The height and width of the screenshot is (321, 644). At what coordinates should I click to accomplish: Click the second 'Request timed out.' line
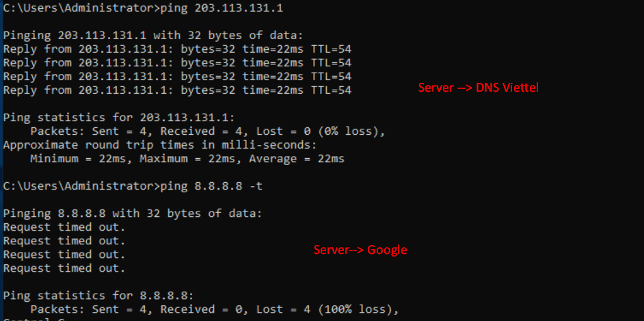click(x=64, y=241)
